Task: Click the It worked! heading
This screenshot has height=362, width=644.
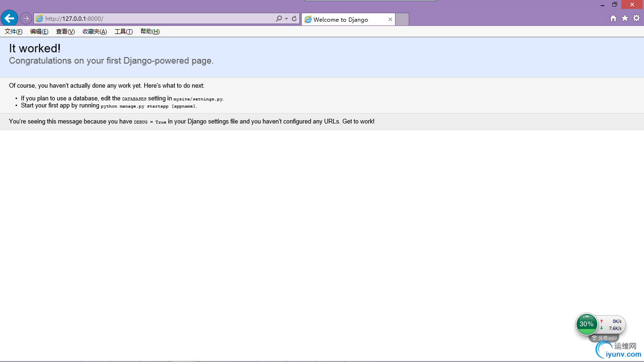Action: [x=35, y=48]
